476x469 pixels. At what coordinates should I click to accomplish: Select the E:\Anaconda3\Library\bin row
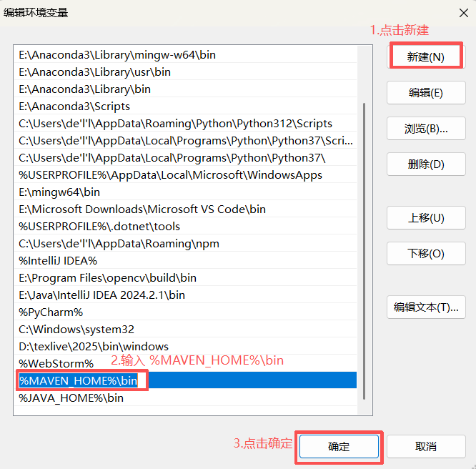point(186,89)
